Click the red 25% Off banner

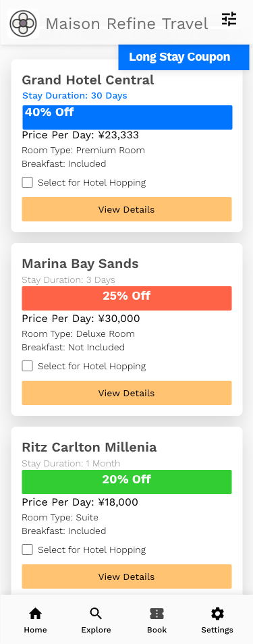[x=127, y=298]
